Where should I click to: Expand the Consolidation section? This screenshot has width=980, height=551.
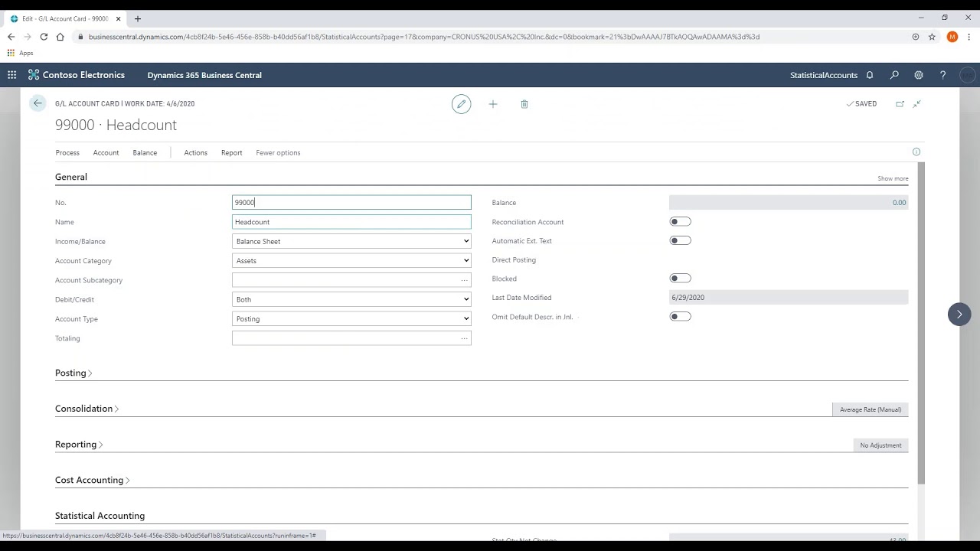tap(87, 409)
